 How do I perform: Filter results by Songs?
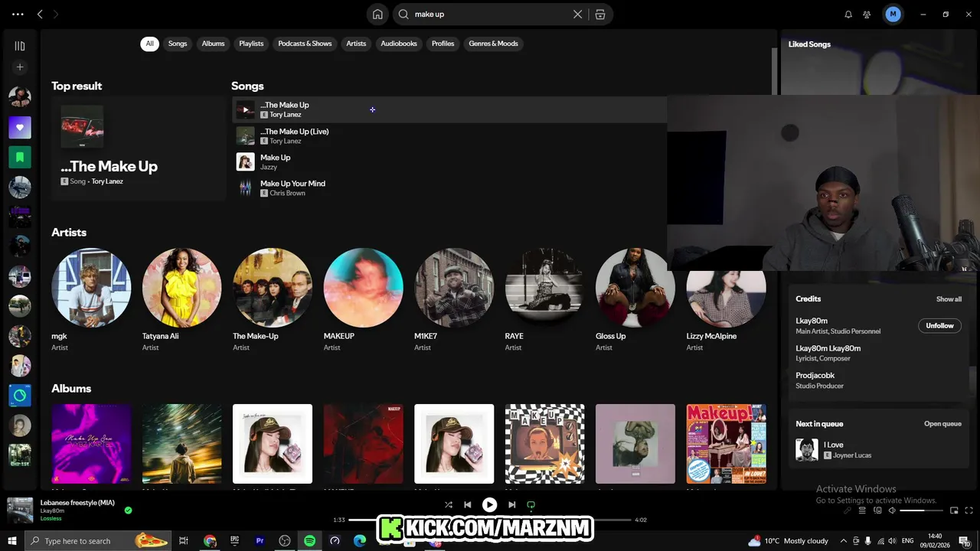178,44
